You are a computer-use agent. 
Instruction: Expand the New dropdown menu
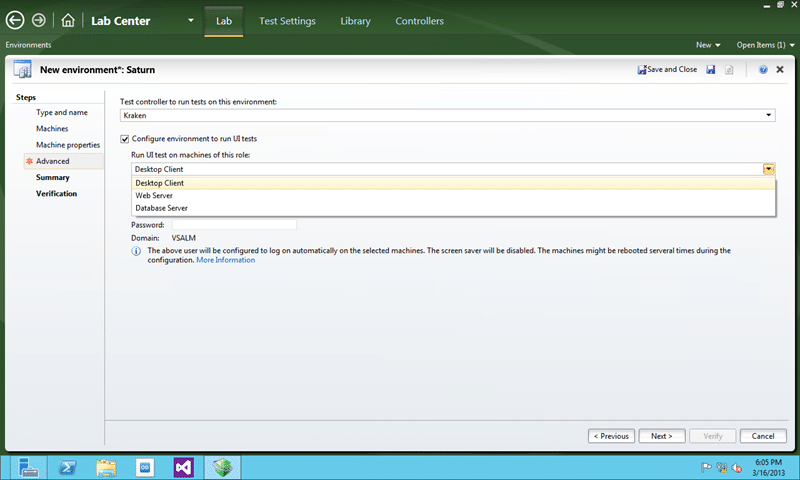[708, 45]
